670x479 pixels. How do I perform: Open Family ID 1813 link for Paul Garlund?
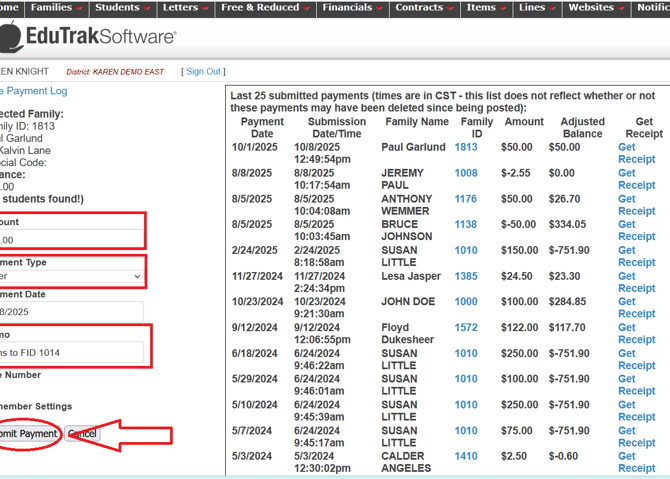[x=466, y=147]
